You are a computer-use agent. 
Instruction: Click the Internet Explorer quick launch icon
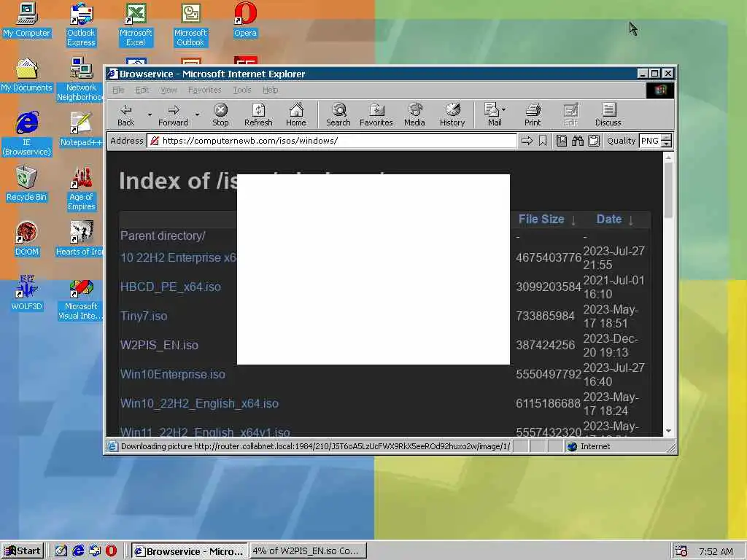(x=78, y=551)
